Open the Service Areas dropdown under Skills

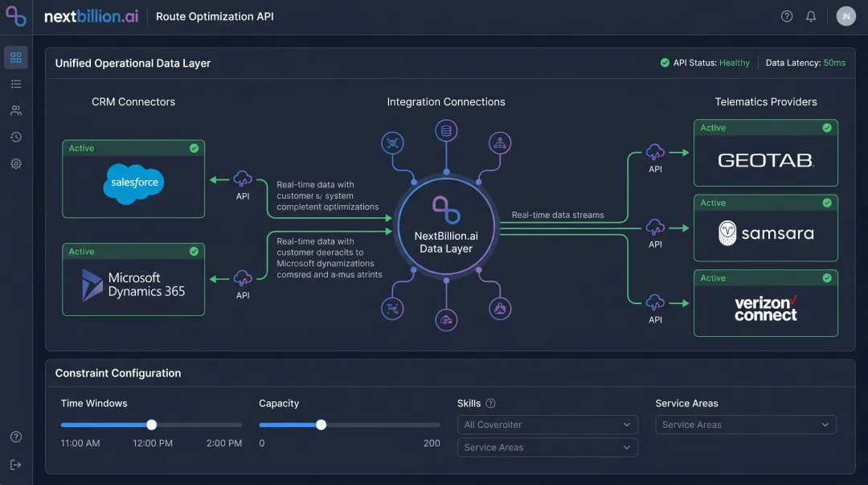(547, 447)
